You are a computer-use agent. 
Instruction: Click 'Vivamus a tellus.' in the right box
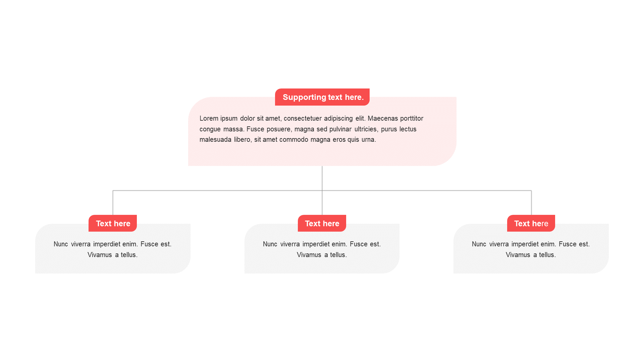click(531, 255)
